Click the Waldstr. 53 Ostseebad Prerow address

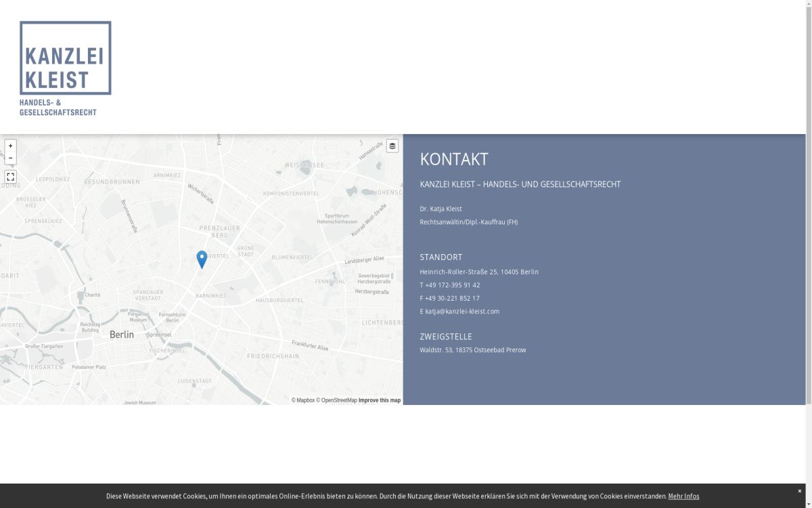472,350
